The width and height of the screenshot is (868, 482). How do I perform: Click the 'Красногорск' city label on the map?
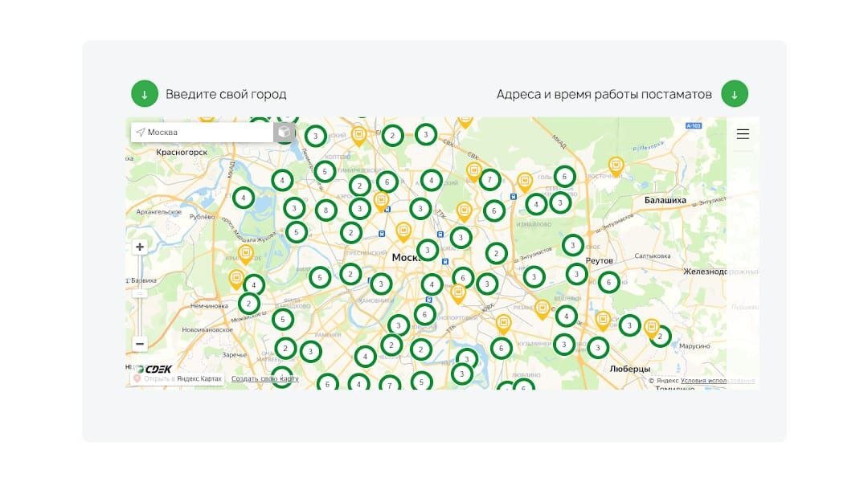tap(182, 152)
